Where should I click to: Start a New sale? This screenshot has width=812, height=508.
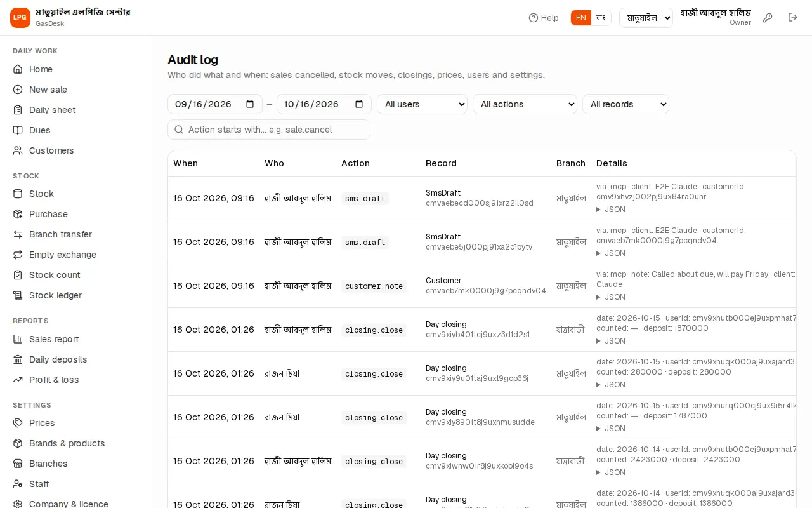76,90
